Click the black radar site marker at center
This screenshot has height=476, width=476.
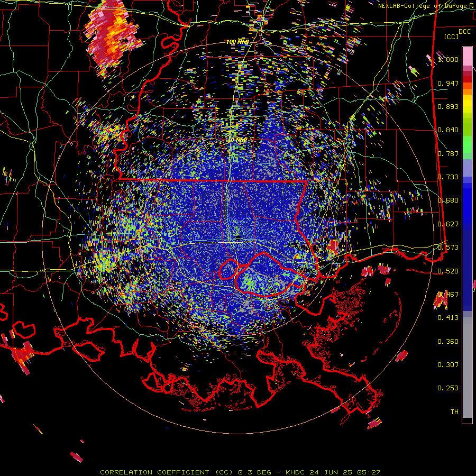(239, 237)
